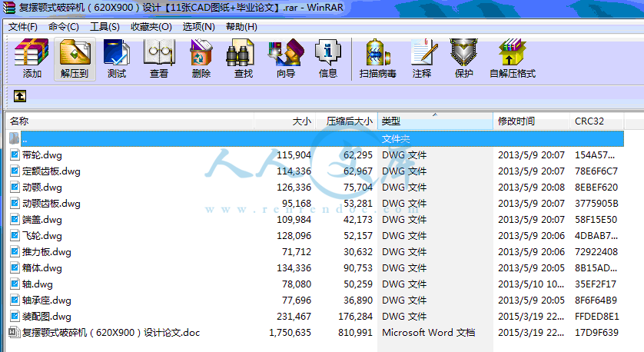Sort by 名称 column header

130,121
